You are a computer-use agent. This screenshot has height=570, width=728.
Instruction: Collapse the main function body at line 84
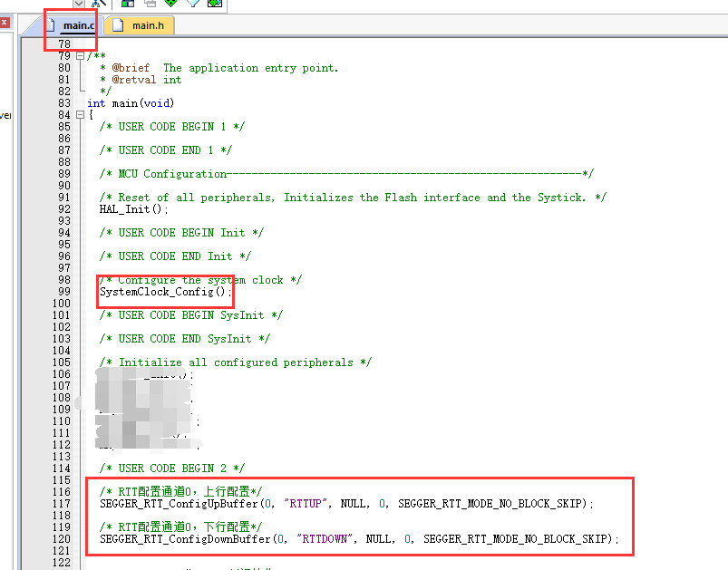pos(82,114)
